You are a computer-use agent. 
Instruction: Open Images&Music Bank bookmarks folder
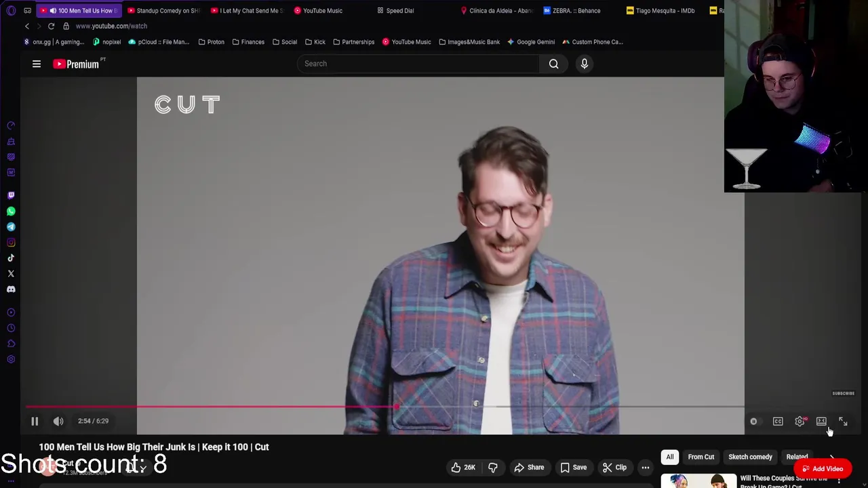click(x=469, y=42)
